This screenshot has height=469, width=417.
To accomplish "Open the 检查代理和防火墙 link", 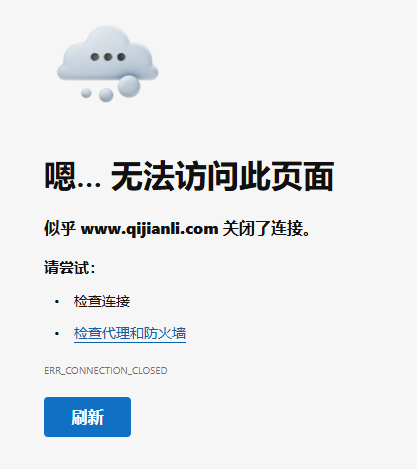I will tap(130, 333).
